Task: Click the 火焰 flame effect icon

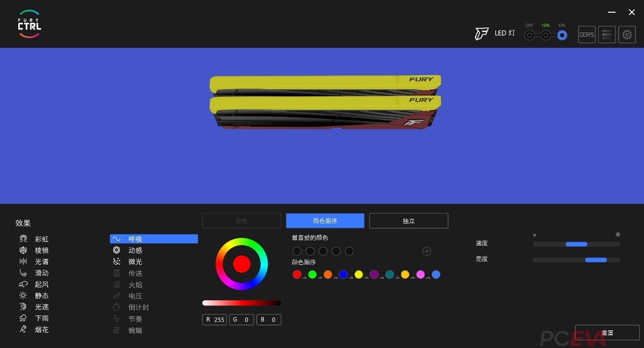Action: 117,285
